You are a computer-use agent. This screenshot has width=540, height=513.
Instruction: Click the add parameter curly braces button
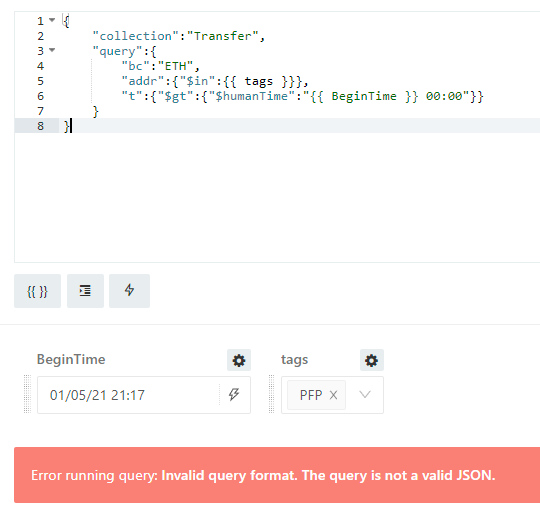tap(37, 291)
